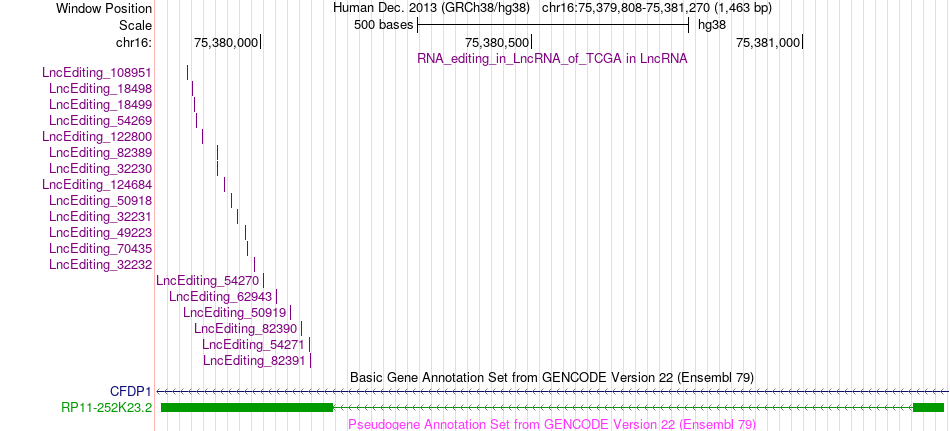Open the LncEditing_54269 item label

[x=101, y=121]
